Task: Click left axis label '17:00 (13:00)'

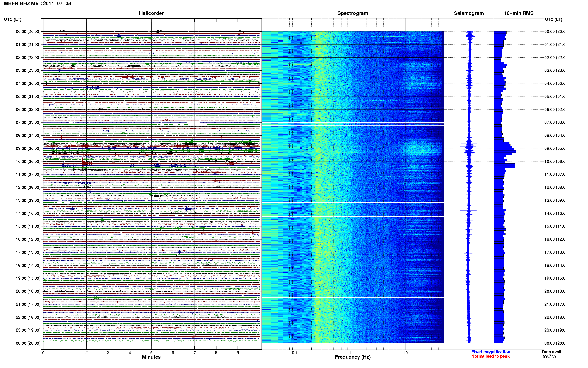Action: [x=28, y=252]
